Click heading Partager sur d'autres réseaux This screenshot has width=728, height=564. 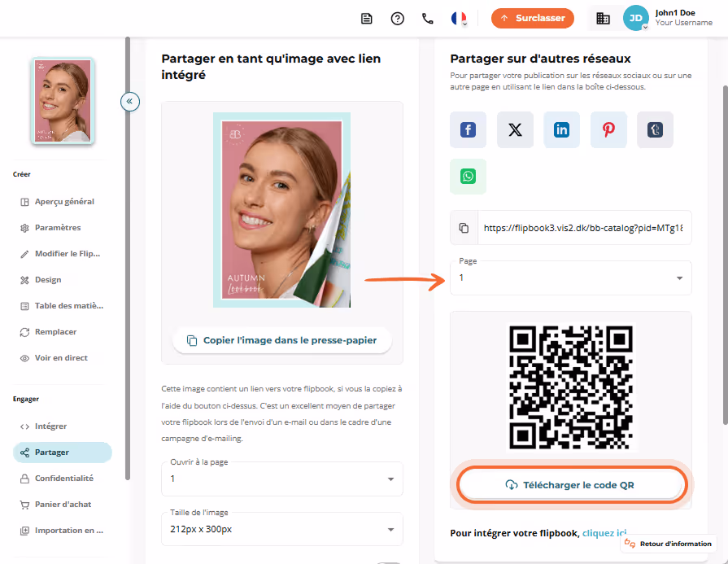tap(540, 59)
